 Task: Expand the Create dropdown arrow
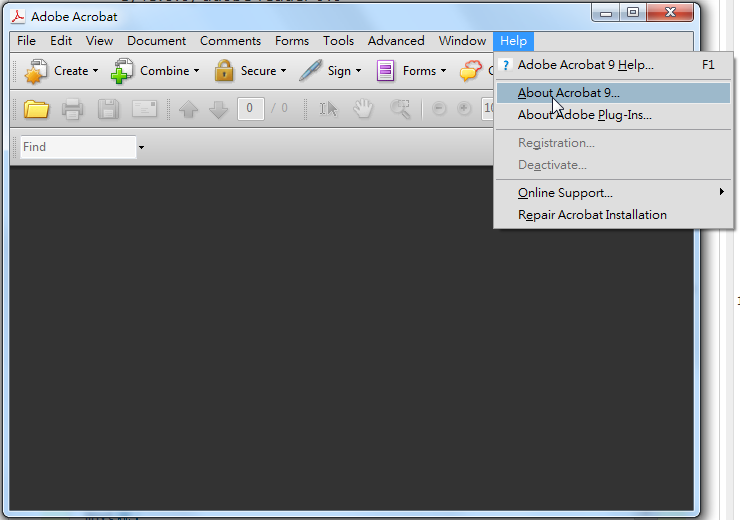click(x=95, y=71)
